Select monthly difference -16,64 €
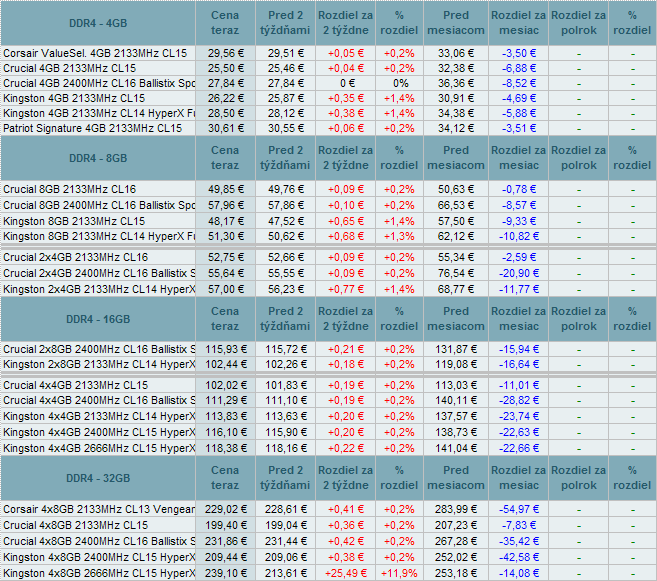Viewport: 657px width, 581px height. point(519,364)
